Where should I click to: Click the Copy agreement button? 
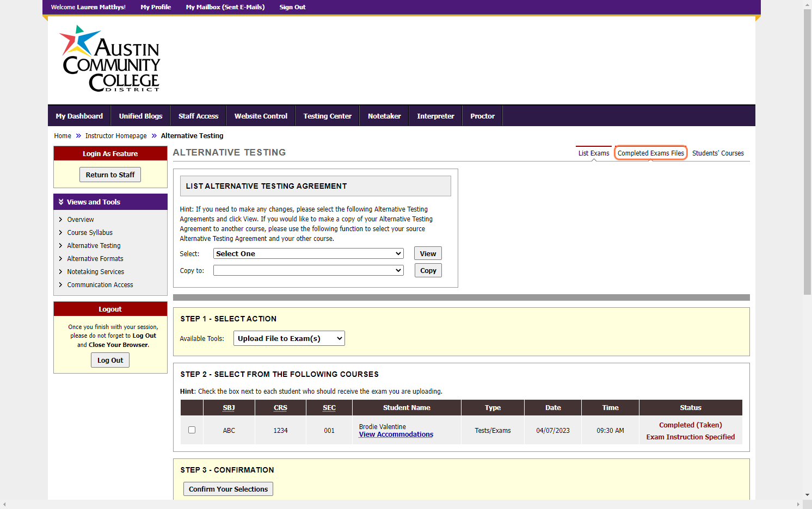(x=428, y=271)
